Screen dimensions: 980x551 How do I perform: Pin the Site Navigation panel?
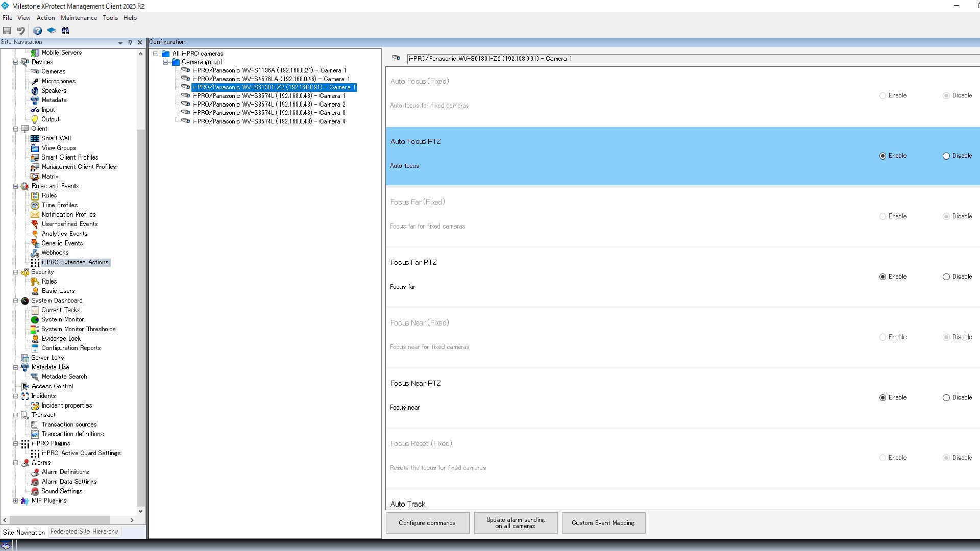coord(130,42)
